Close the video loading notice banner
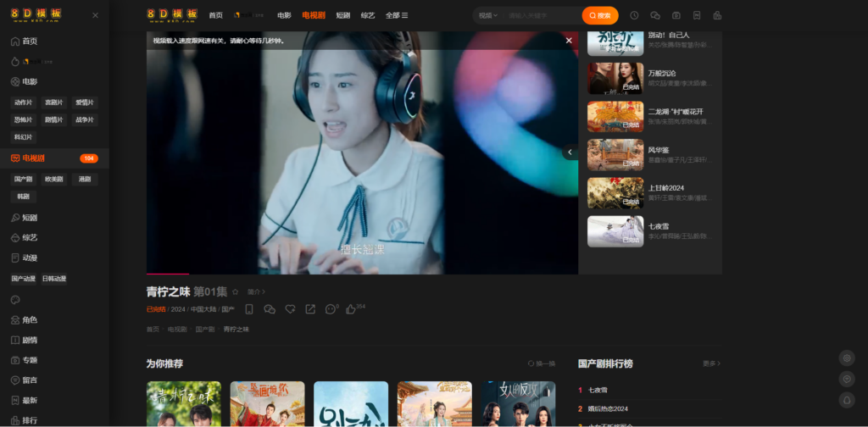 [x=569, y=41]
